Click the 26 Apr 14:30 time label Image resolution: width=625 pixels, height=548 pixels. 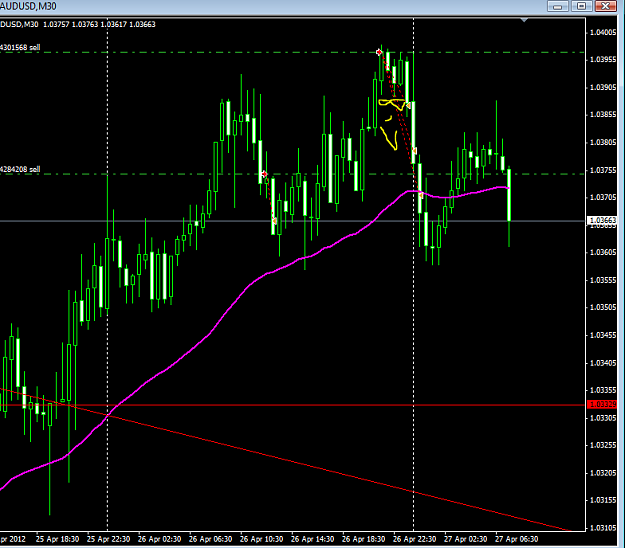click(312, 539)
